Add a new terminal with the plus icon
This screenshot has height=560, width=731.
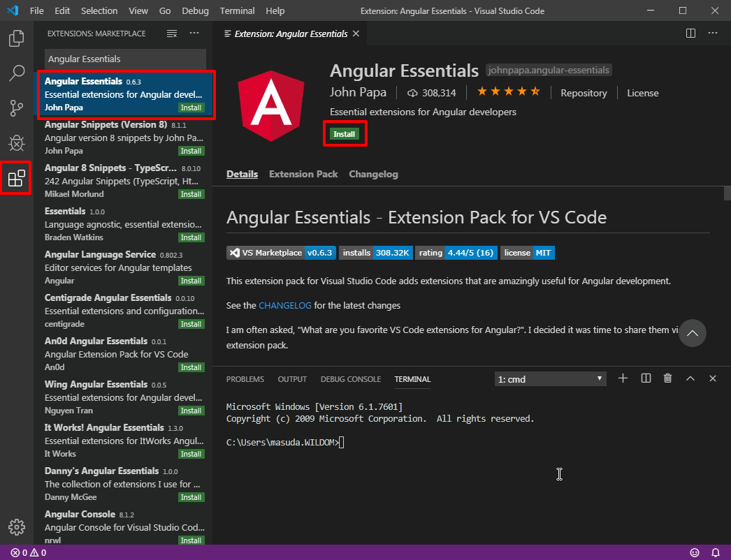click(x=623, y=378)
